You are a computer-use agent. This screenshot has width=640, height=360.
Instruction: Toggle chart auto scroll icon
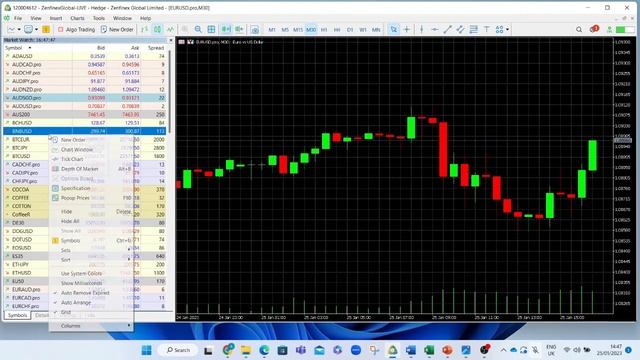226,29
